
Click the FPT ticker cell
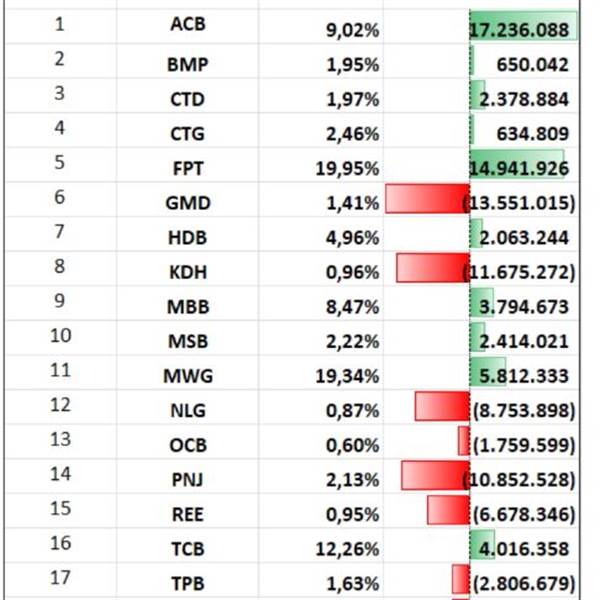coord(187,168)
